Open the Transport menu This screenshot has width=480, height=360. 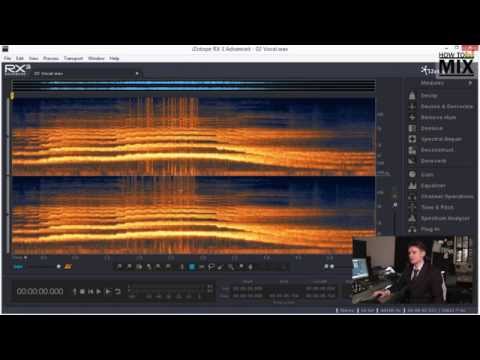tap(73, 58)
